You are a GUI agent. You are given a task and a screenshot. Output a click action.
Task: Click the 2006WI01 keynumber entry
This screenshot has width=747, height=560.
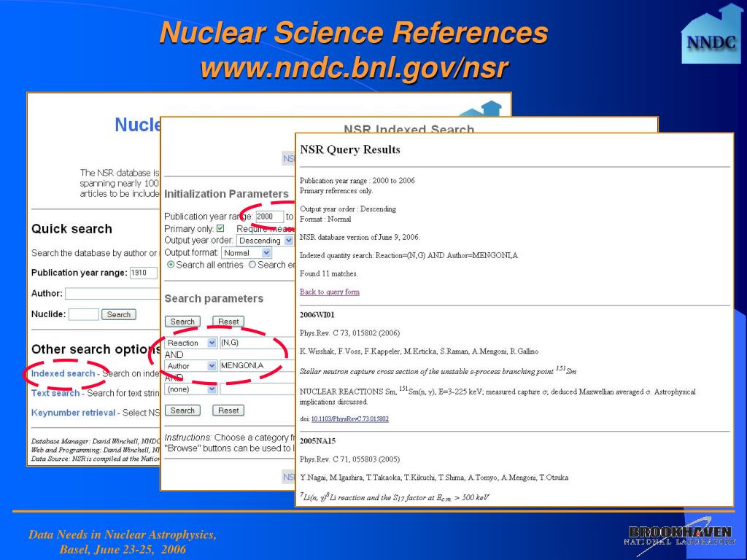[317, 315]
